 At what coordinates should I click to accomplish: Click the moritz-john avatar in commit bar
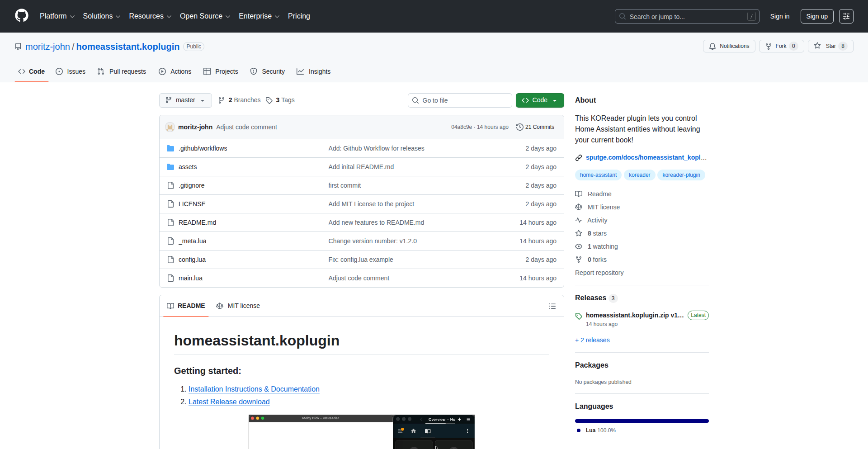tap(170, 127)
